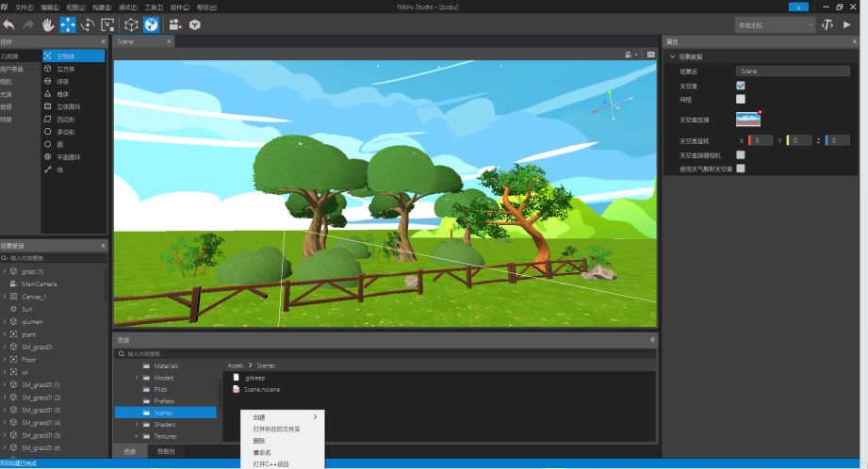868x469 pixels.
Task: Switch to the 控制台 console tab
Action: click(166, 452)
